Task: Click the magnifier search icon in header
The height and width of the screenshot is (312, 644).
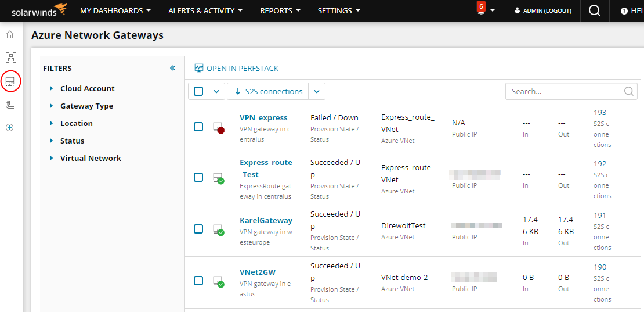Action: [x=594, y=11]
